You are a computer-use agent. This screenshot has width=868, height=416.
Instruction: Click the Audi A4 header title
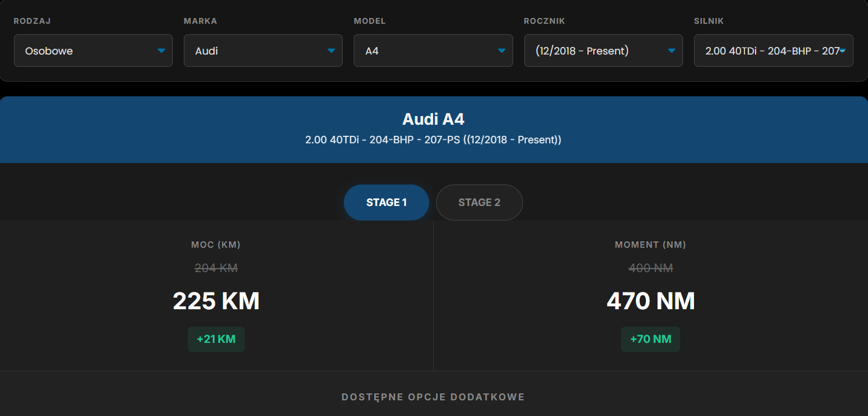coord(433,118)
